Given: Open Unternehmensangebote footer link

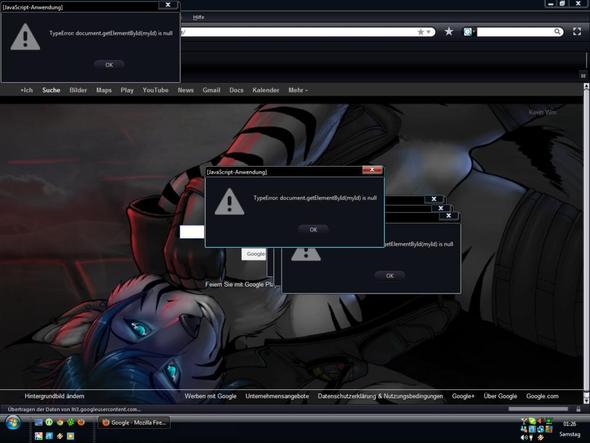Looking at the screenshot, I should [277, 396].
